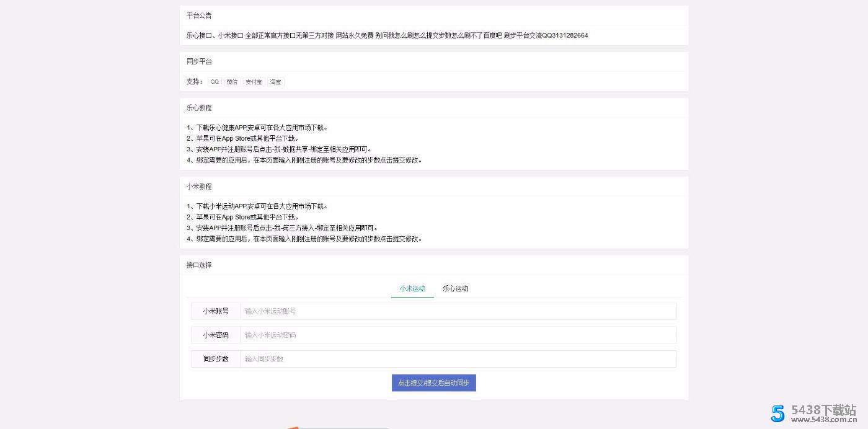Click the 同步步数 field label
The height and width of the screenshot is (429, 868).
215,358
